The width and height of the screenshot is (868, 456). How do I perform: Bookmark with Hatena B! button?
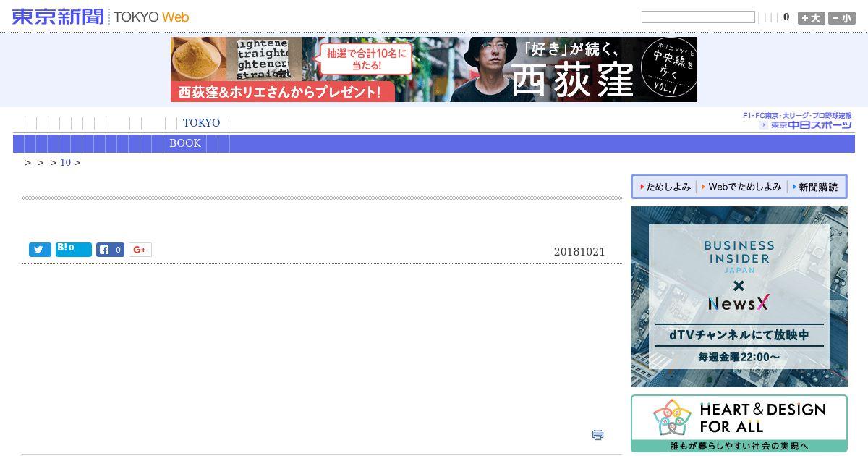coord(74,250)
